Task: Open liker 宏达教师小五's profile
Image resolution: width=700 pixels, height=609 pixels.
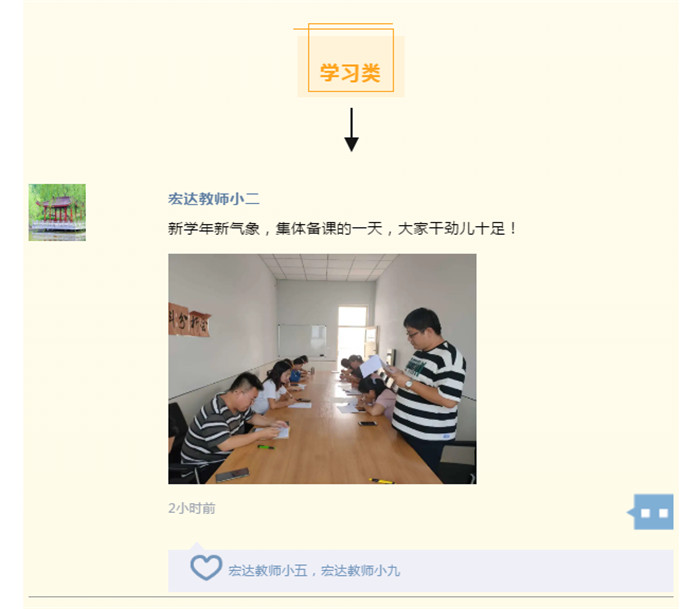Action: [x=268, y=571]
